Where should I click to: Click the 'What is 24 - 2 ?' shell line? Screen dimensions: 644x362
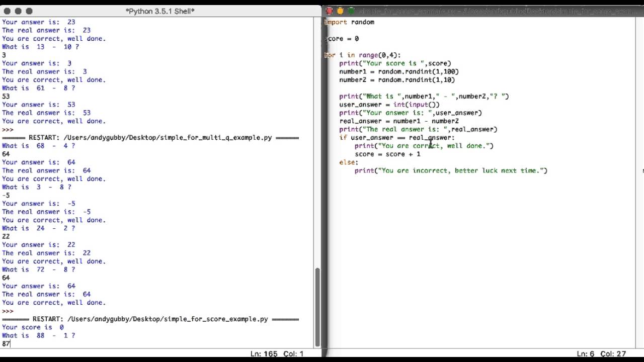click(38, 228)
